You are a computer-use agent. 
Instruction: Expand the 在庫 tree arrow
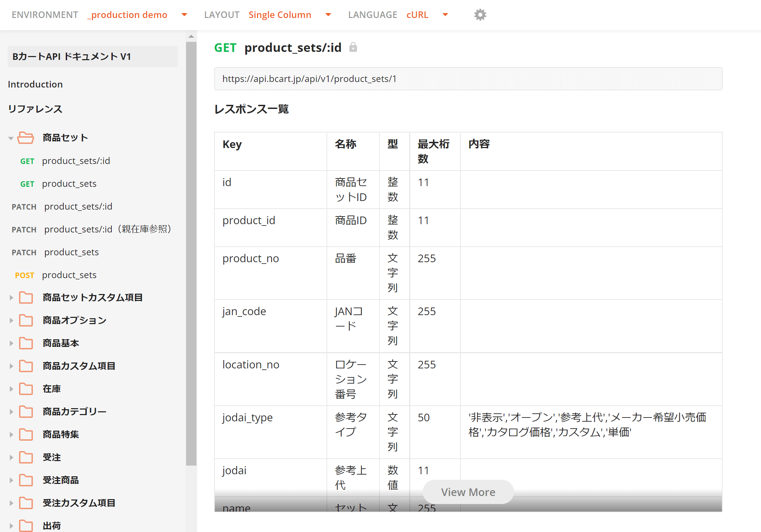(x=11, y=389)
